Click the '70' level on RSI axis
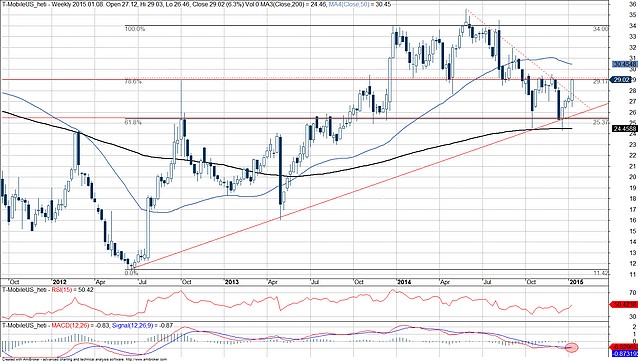Image resolution: width=638 pixels, height=362 pixels. 632,292
